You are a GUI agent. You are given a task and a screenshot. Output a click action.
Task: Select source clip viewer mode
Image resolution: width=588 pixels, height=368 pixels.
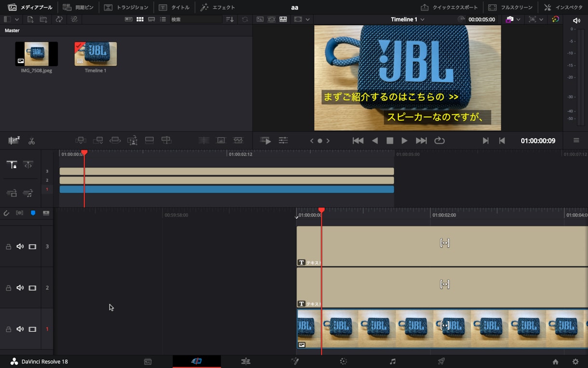pos(260,19)
